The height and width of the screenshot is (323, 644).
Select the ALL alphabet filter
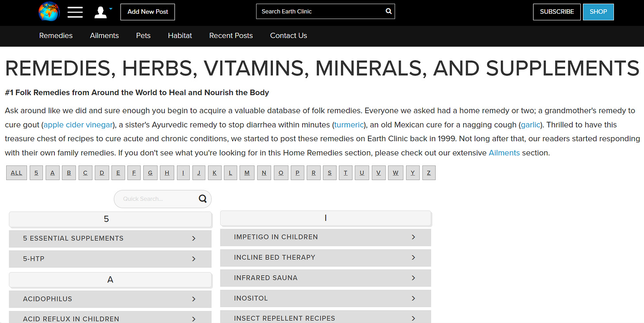pos(16,173)
